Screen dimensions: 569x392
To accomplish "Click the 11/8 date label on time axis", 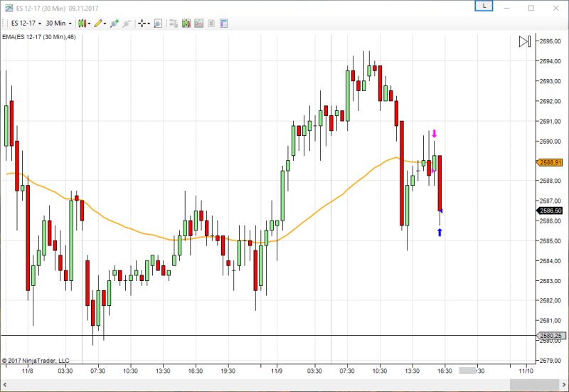I will [27, 371].
